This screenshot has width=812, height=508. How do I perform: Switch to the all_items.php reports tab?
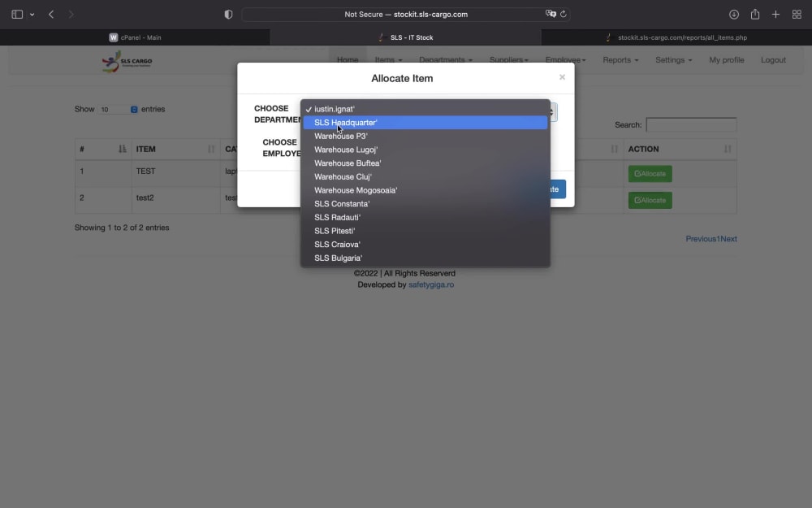click(x=676, y=37)
